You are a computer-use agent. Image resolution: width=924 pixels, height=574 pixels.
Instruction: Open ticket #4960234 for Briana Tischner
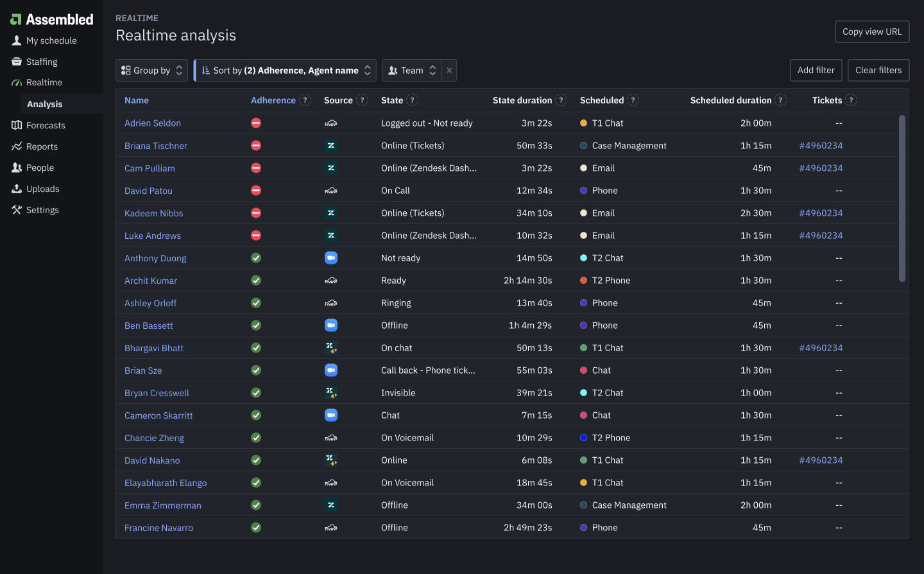pos(821,146)
